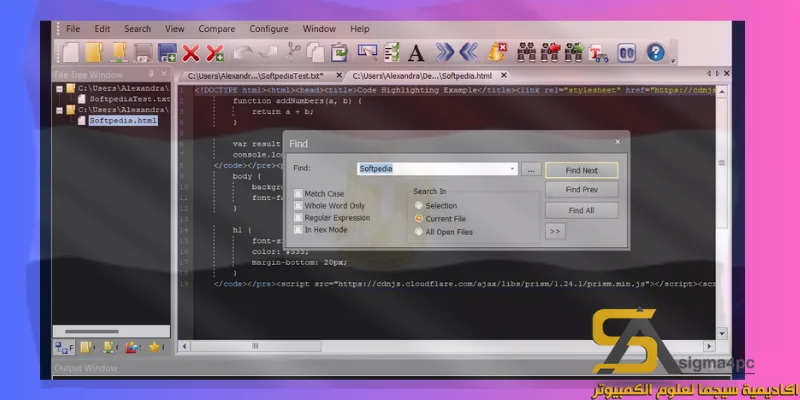Collapse the second C:\Users\Alexandra tree node

click(60, 110)
